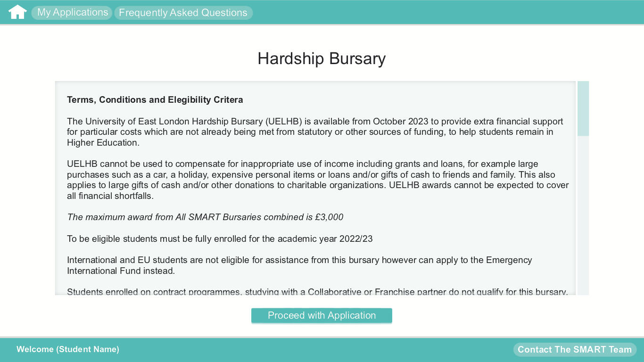
Task: Open Frequently Asked Questions
Action: pyautogui.click(x=183, y=13)
